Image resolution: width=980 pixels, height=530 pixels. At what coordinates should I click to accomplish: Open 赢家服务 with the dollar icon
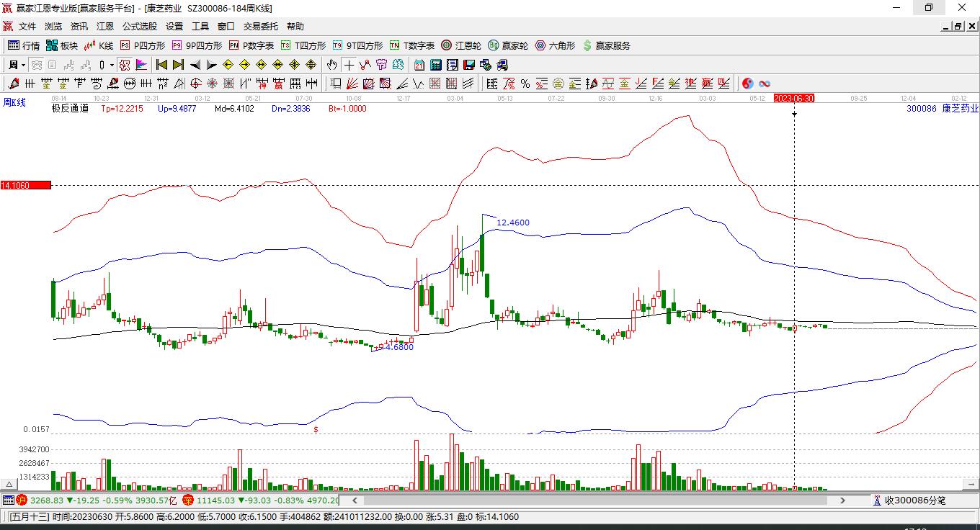pos(607,45)
